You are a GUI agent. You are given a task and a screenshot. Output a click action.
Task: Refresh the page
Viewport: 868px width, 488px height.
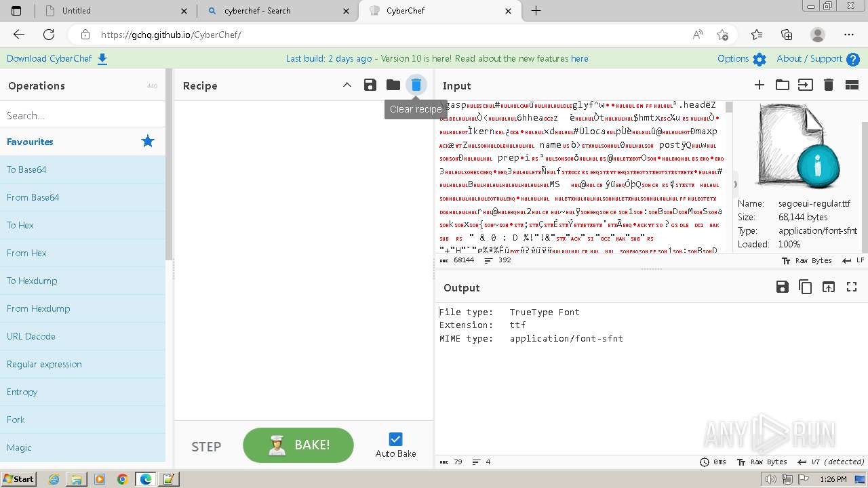49,35
